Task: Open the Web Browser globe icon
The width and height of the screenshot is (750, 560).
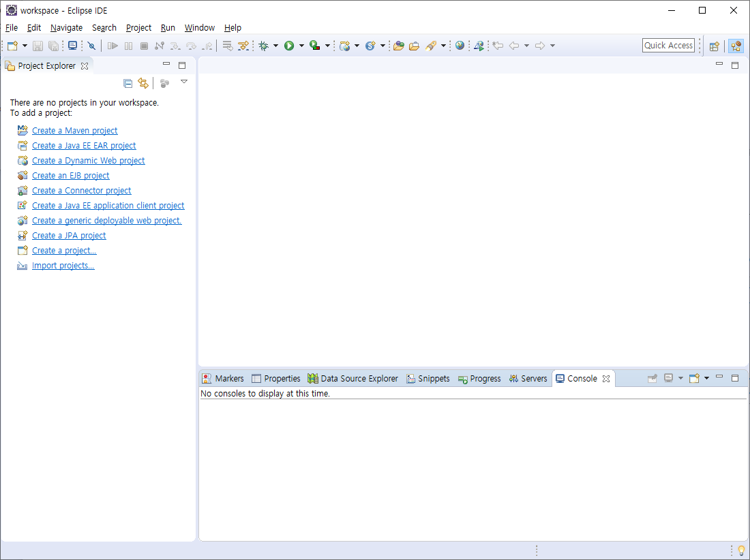Action: 460,46
